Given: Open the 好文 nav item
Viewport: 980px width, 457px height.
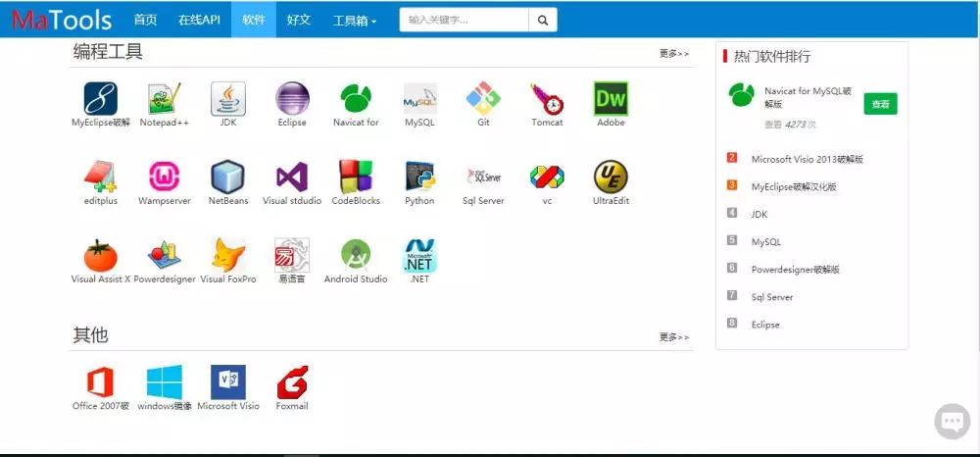Looking at the screenshot, I should click(x=299, y=20).
